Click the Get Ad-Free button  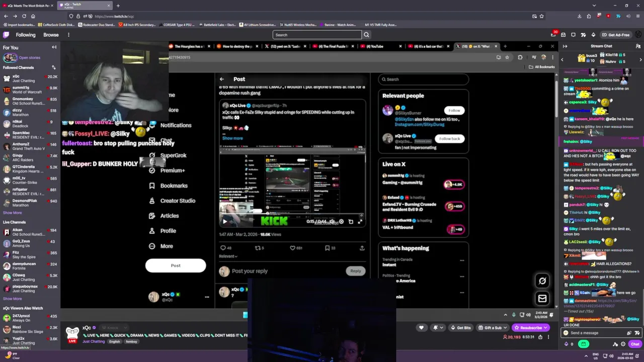pos(615,35)
